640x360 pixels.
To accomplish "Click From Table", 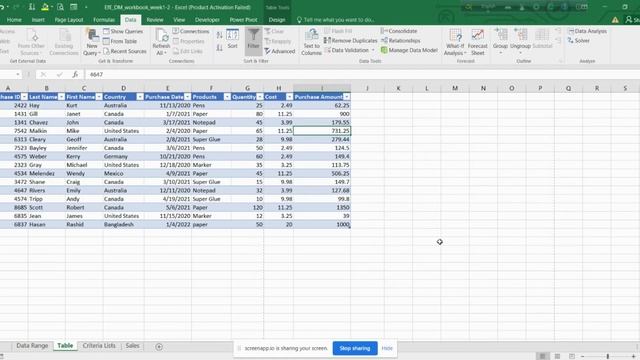I will [120, 41].
